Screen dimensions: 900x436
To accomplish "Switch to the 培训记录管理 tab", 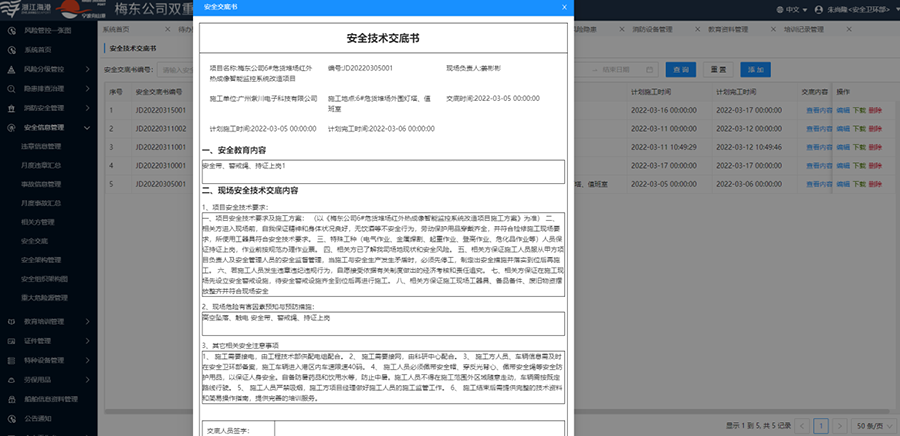I will click(x=804, y=29).
